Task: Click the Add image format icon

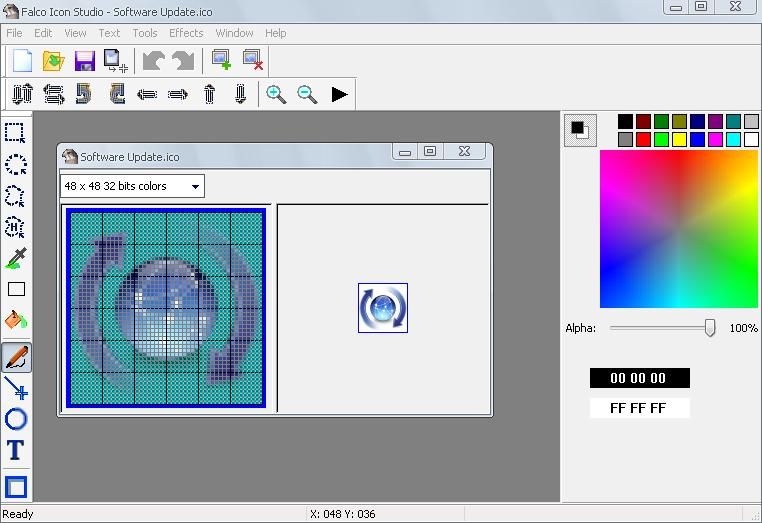Action: pyautogui.click(x=221, y=60)
